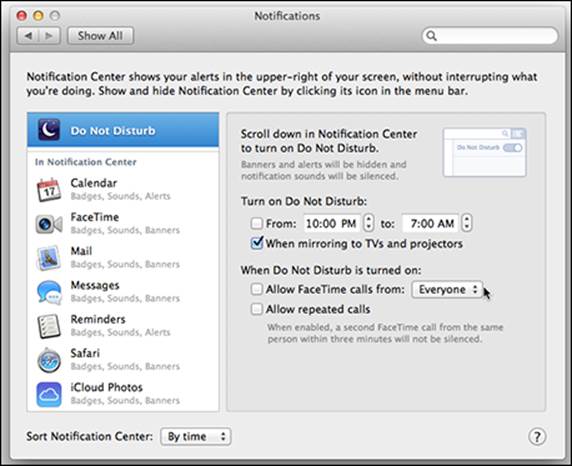Open the help question mark button

[x=537, y=436]
